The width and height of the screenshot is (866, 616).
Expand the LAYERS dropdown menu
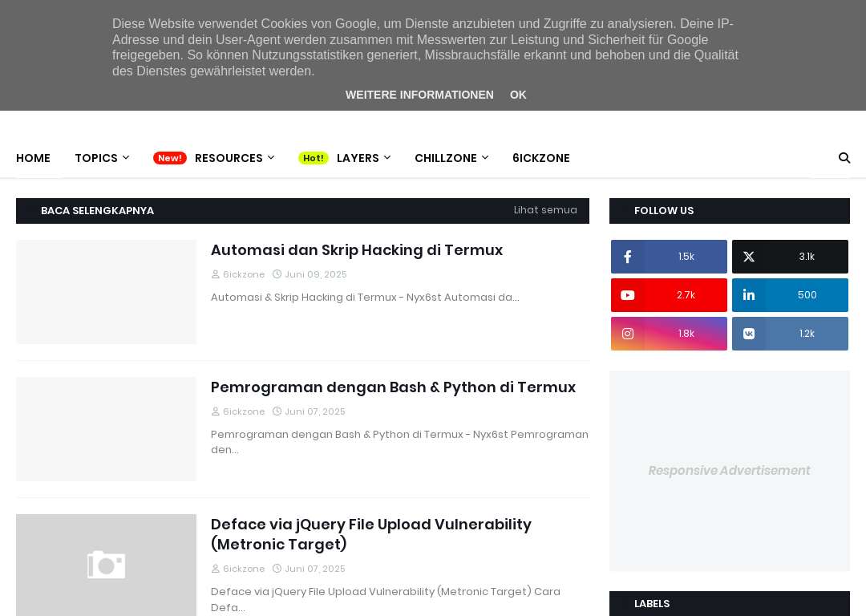tap(363, 158)
